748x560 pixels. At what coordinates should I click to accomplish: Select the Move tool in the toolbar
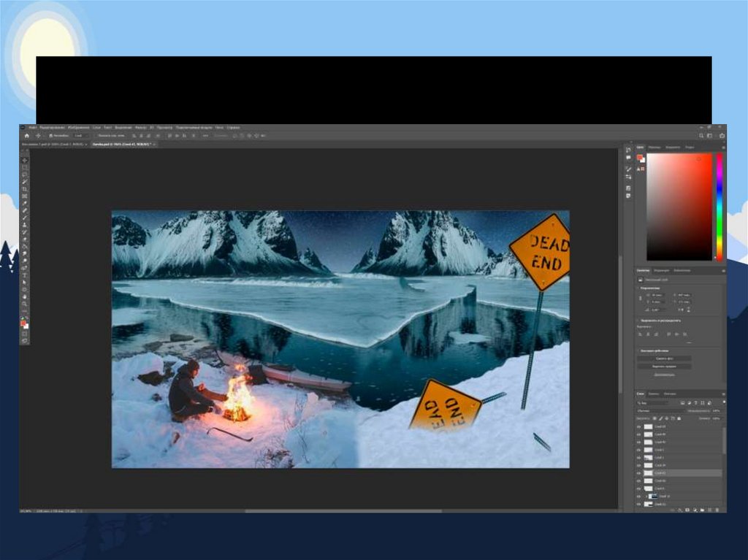[x=24, y=160]
